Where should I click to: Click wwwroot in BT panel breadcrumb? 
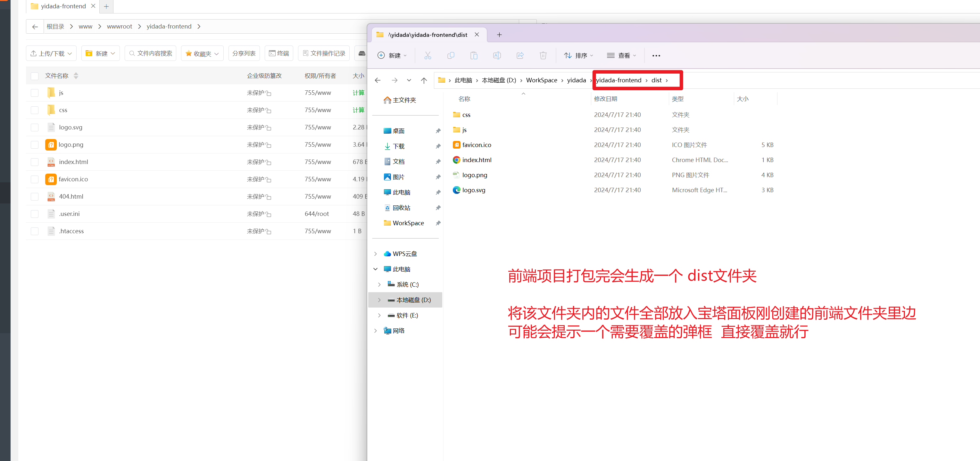pos(120,27)
